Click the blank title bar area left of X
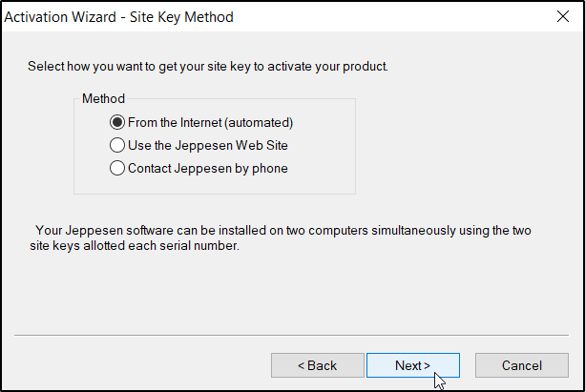Image resolution: width=585 pixels, height=392 pixels. 401,17
